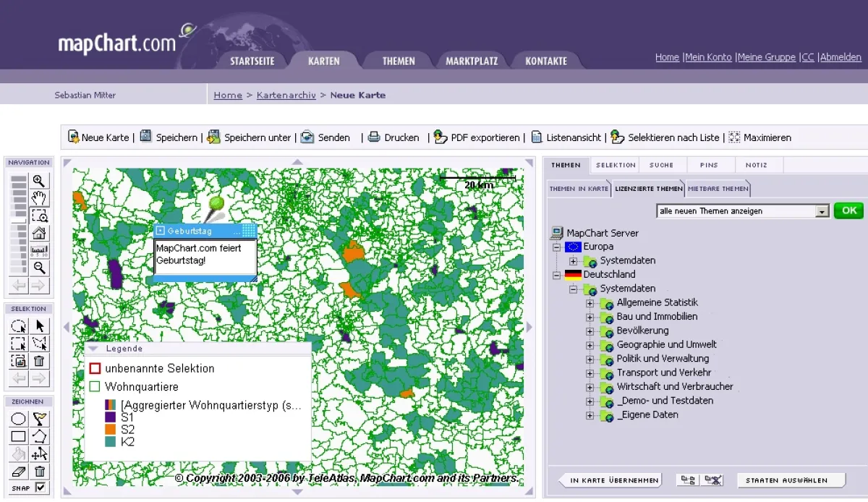This screenshot has height=502, width=868.
Task: Open the MARKTPLATZ menu
Action: pos(472,61)
